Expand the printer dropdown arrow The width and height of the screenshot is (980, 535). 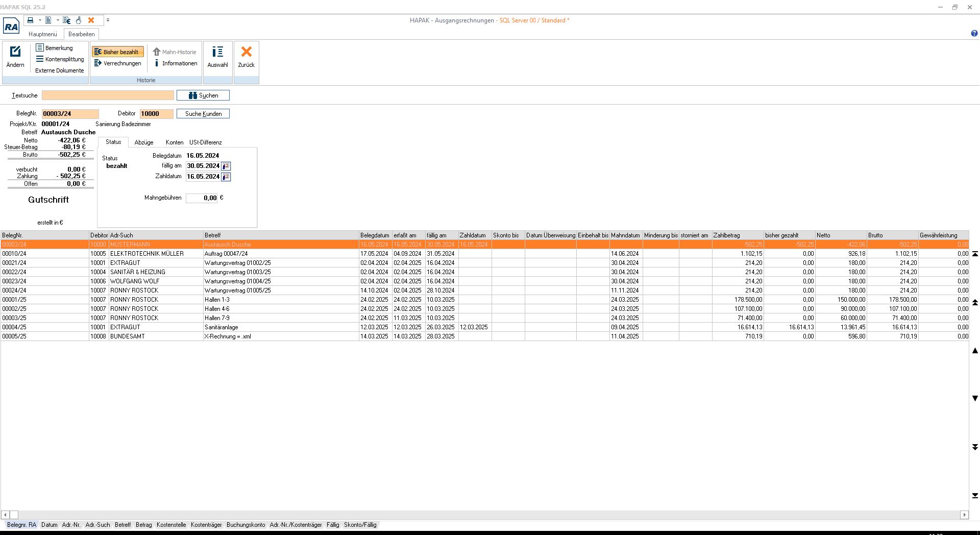click(x=40, y=20)
